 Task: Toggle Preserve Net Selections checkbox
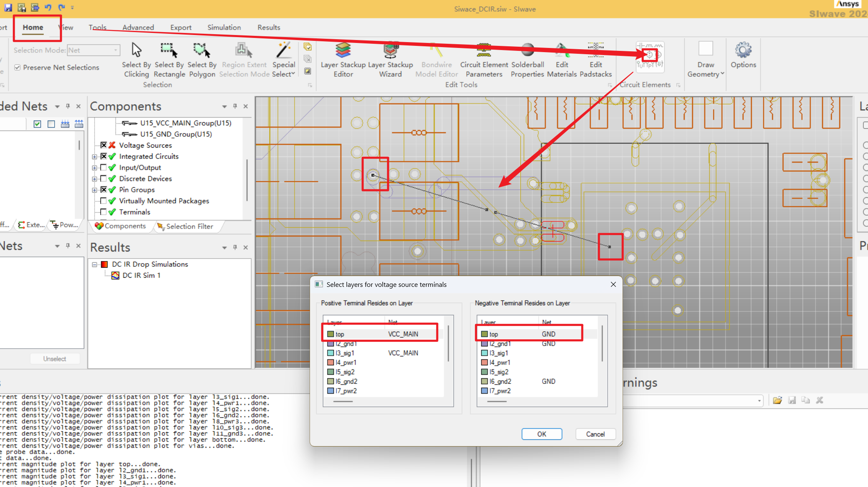tap(18, 68)
